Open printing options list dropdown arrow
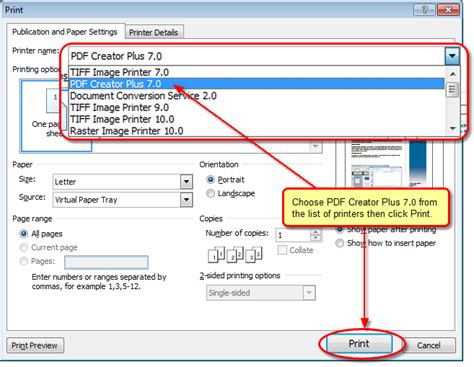 (315, 147)
